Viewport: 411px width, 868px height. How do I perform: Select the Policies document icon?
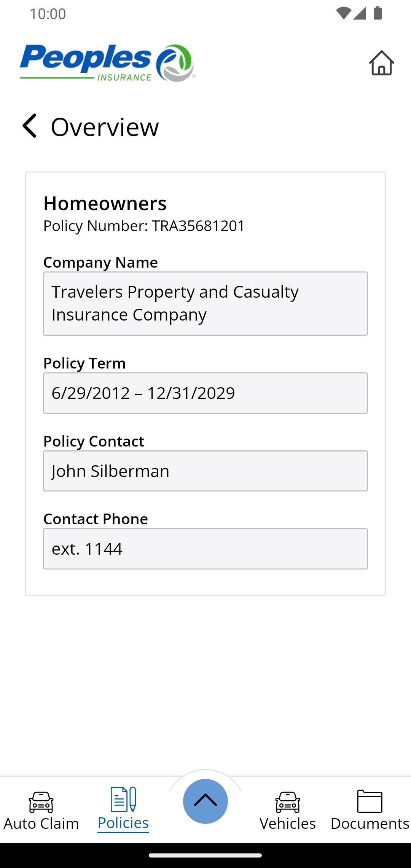(x=123, y=799)
